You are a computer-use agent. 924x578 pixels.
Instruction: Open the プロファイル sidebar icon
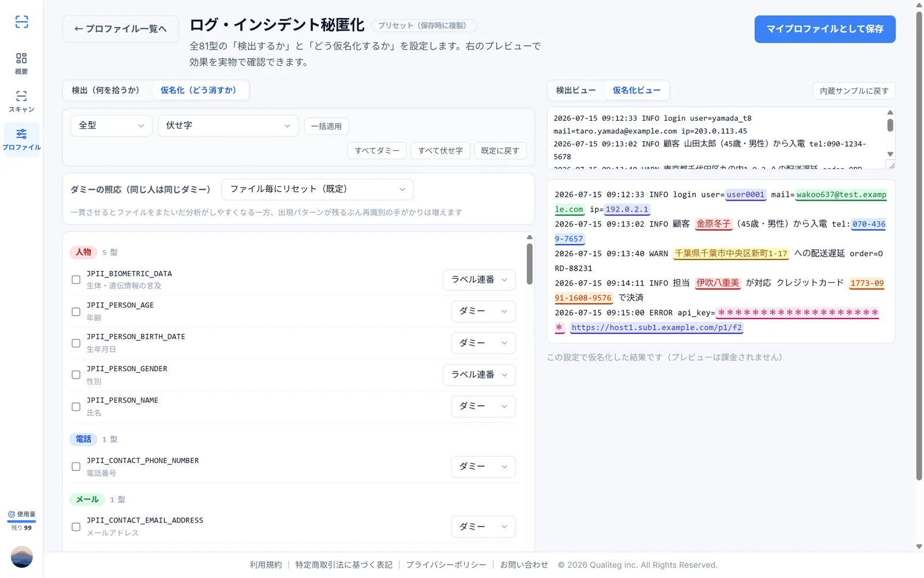[21, 139]
